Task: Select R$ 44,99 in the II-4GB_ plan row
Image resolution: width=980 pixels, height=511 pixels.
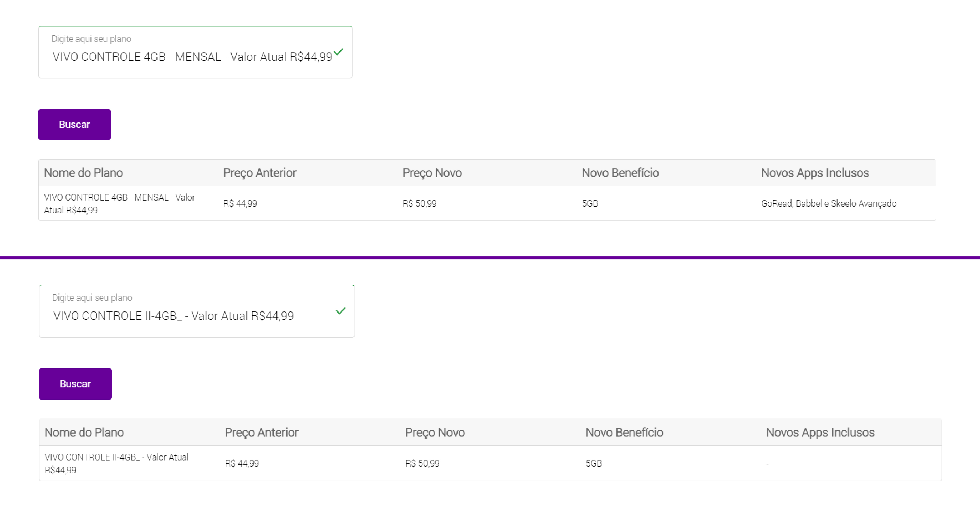Action: 242,463
